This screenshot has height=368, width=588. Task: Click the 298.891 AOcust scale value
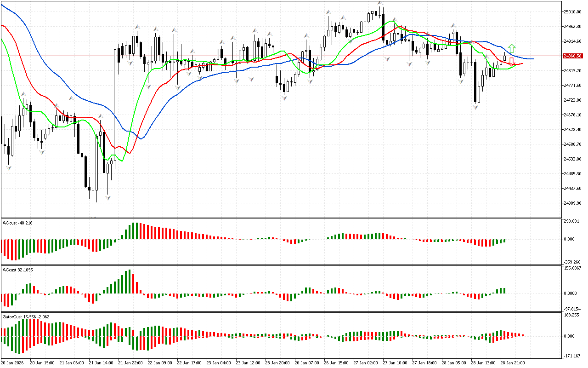[x=572, y=221]
